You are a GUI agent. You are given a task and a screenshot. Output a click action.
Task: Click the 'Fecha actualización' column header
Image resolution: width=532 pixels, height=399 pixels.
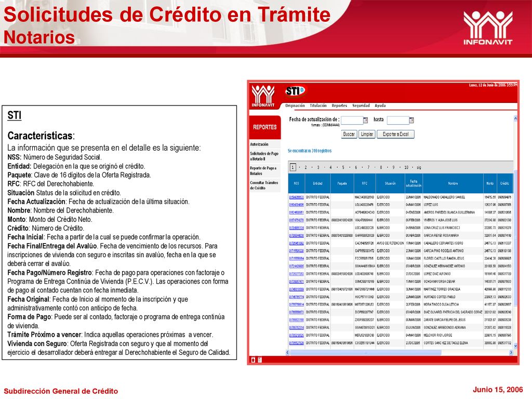pyautogui.click(x=414, y=183)
